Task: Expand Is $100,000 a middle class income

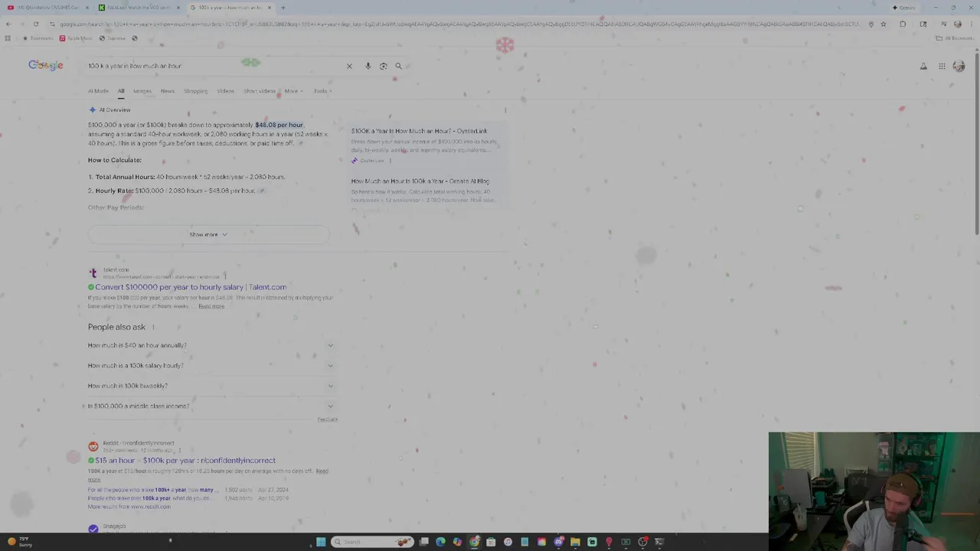Action: [211, 406]
